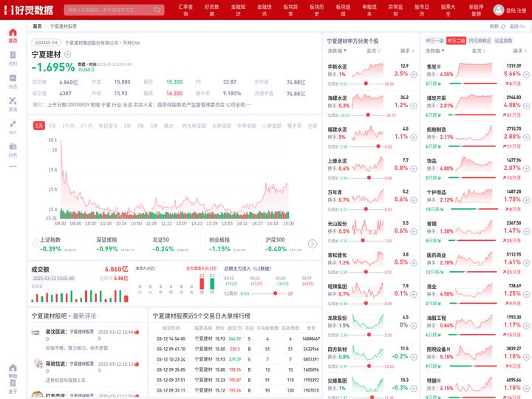The image size is (532, 399).
Task: Add 煤炭开采 sector with its plus icon
Action: pos(526,106)
